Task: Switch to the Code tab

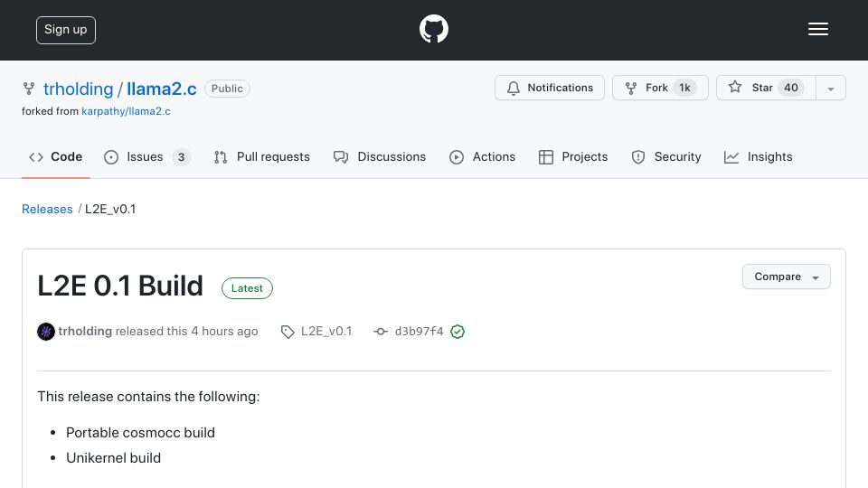Action: pos(55,157)
